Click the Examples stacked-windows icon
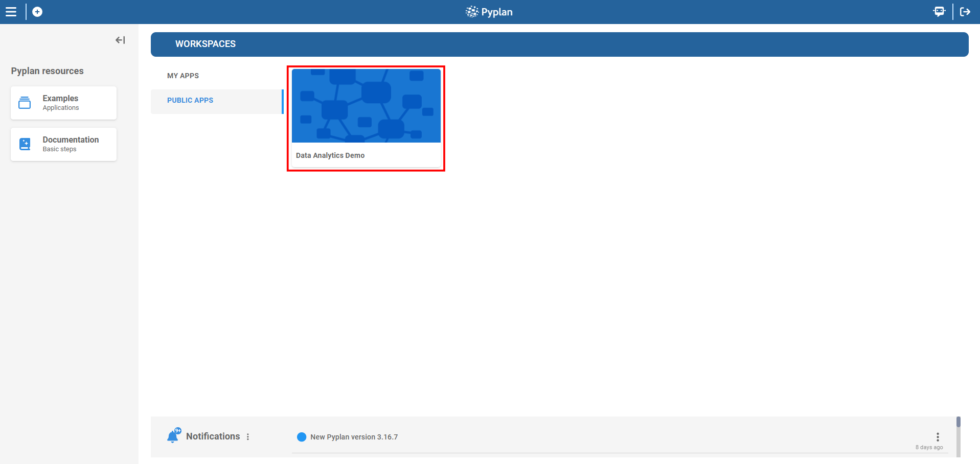The width and height of the screenshot is (980, 464). tap(25, 103)
